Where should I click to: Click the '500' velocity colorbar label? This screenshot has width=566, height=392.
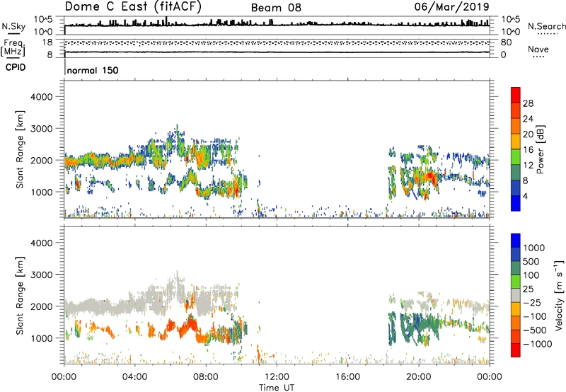[x=531, y=262]
